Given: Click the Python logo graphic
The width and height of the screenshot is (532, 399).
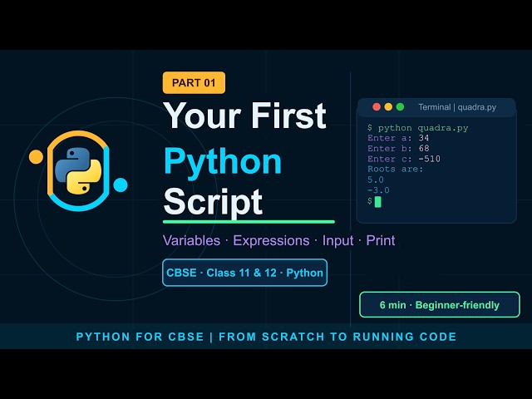Looking at the screenshot, I should (78, 170).
